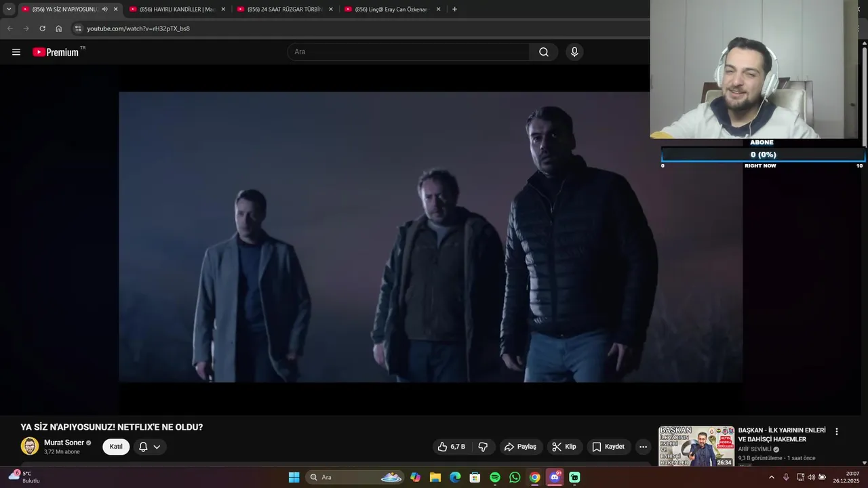868x488 pixels.
Task: Open notification bell dropdown for channel
Action: (149, 447)
